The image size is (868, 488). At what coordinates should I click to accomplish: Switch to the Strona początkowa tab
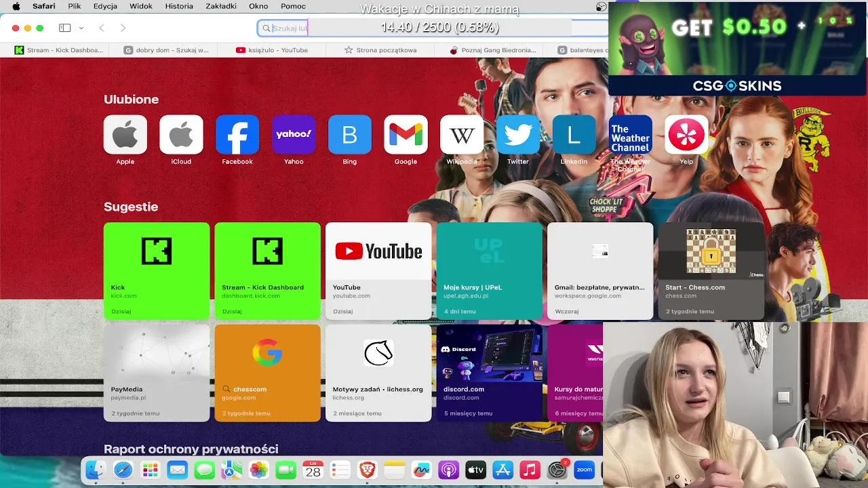tap(380, 50)
